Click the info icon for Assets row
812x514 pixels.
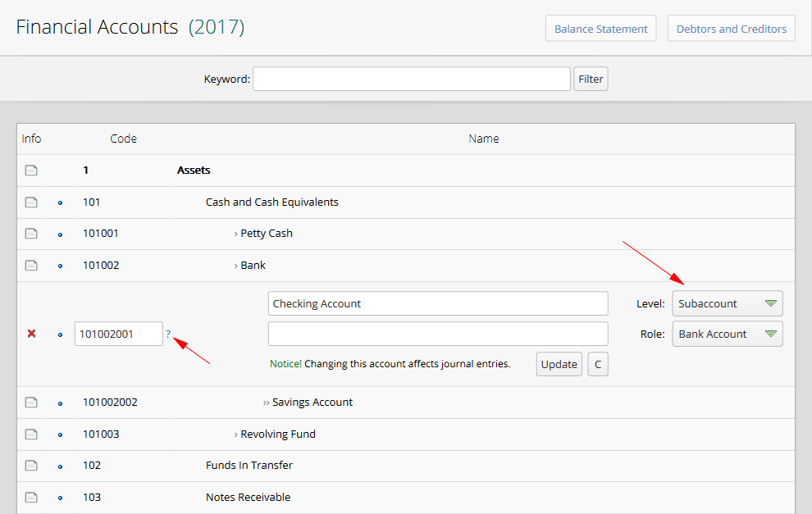[31, 171]
